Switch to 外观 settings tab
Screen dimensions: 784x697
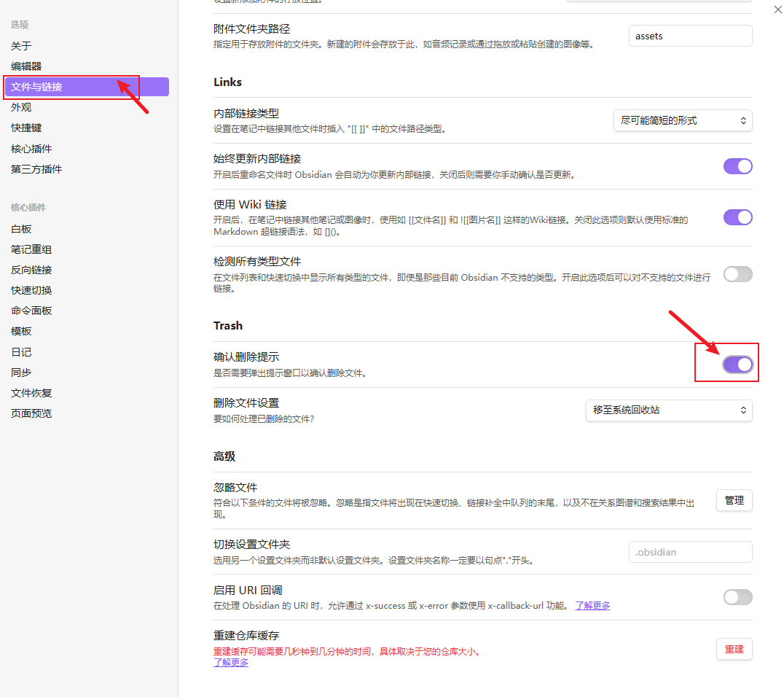coord(21,107)
